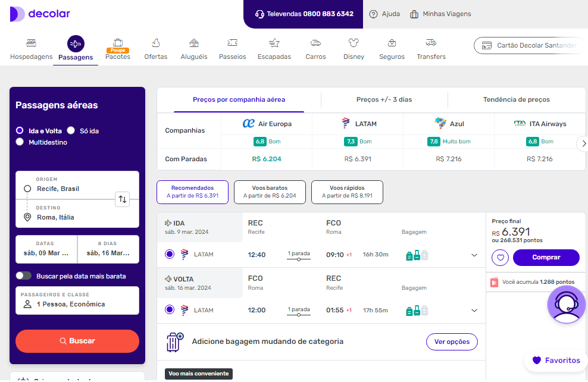Click the heart icon to favorite flight
The image size is (588, 382).
[x=501, y=258]
